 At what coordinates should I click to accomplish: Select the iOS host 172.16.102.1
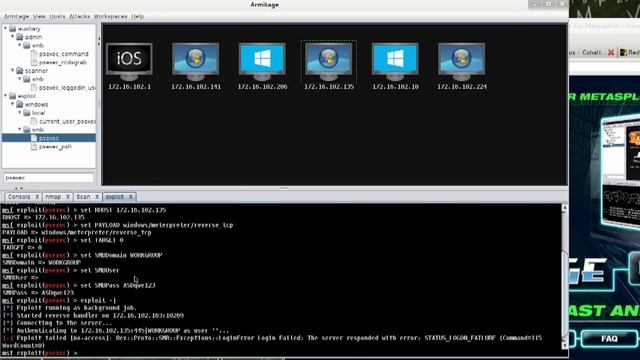[x=129, y=62]
